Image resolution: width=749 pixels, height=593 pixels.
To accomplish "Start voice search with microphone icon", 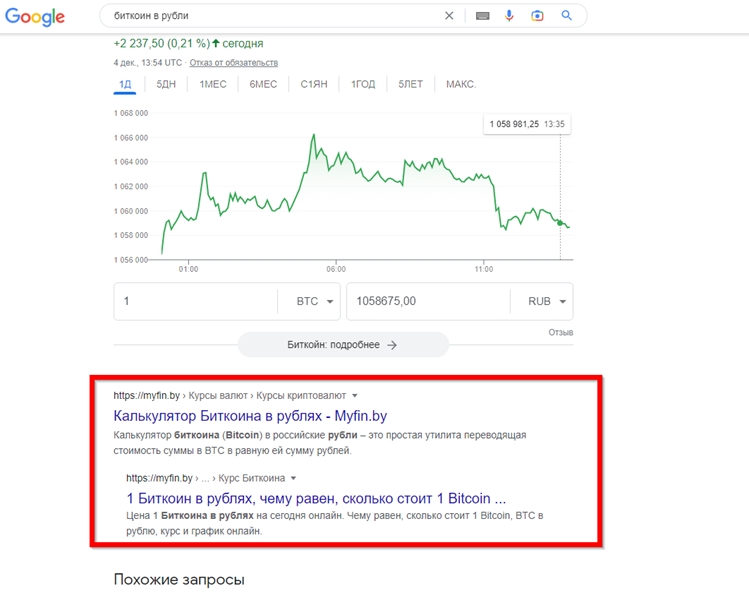I will 509,16.
